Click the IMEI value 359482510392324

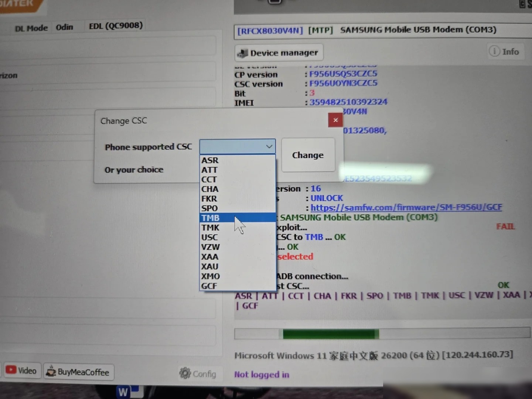click(x=348, y=102)
